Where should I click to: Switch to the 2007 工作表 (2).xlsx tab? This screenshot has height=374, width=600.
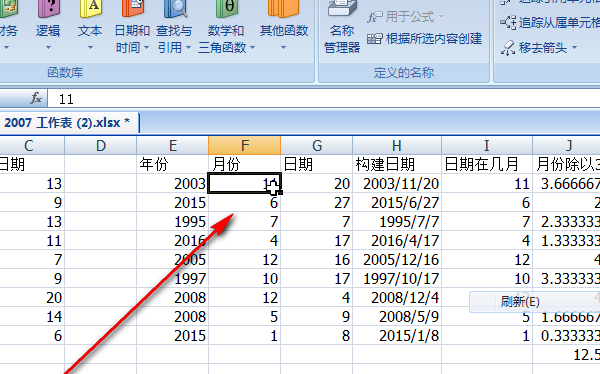[67, 123]
